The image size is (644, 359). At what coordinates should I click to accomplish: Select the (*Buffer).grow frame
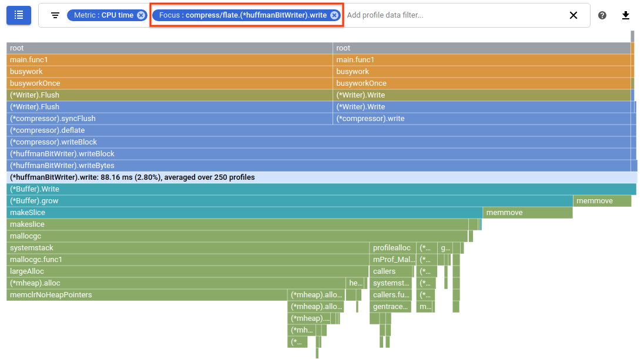pos(235,200)
